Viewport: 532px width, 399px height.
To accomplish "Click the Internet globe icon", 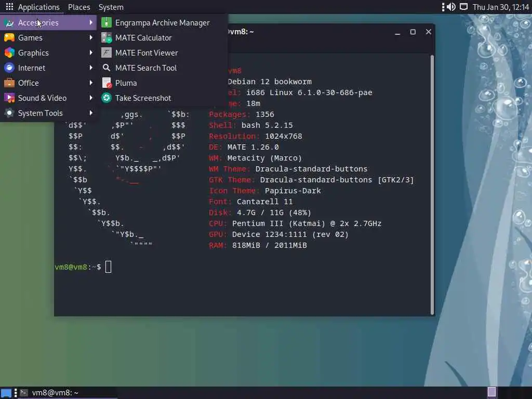I will [x=9, y=68].
